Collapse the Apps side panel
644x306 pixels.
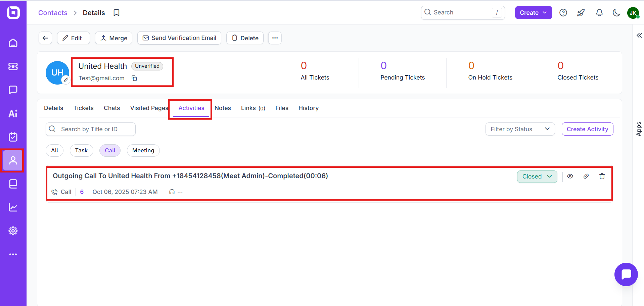639,35
